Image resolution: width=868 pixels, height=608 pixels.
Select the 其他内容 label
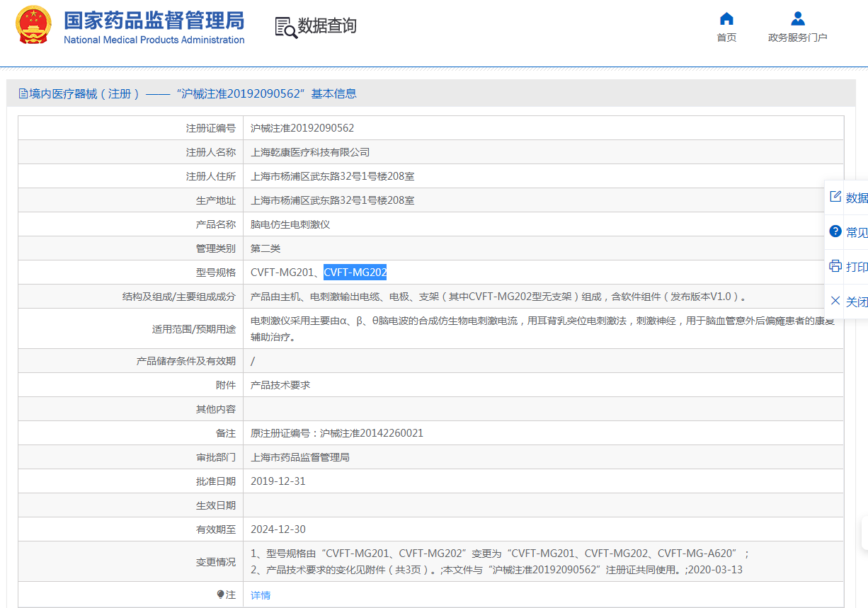(x=215, y=409)
